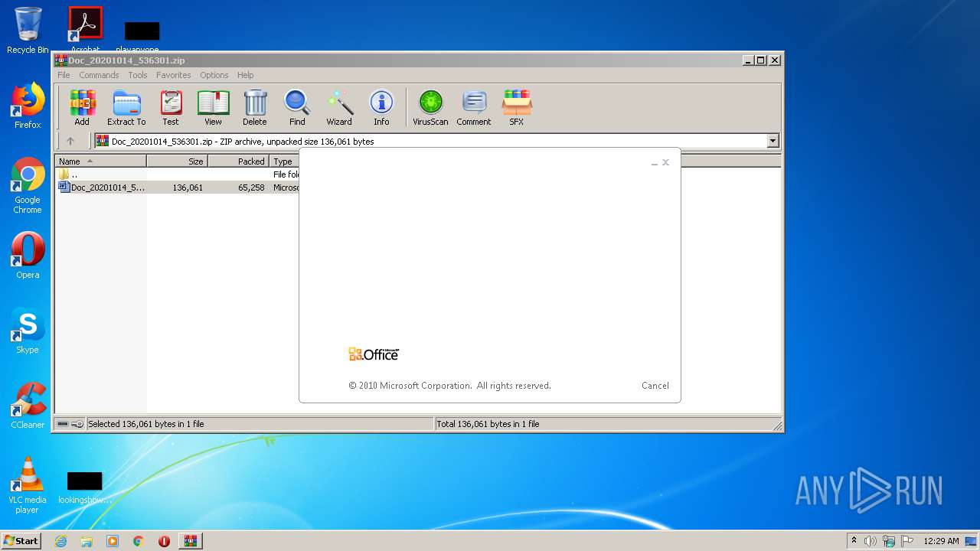Select the Doc_20201014_5... file row
Viewport: 980px width, 551px height.
click(177, 187)
